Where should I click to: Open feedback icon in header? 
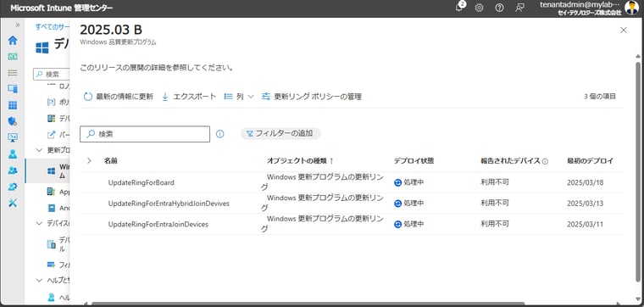click(520, 8)
